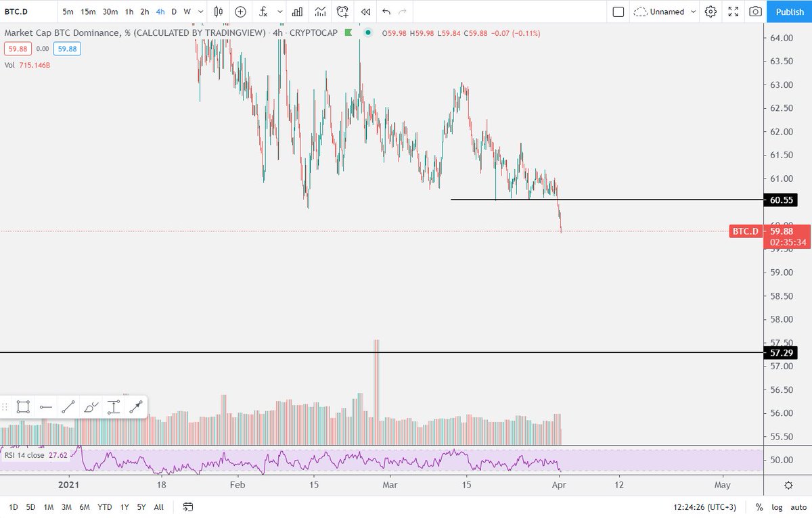The width and height of the screenshot is (812, 518).
Task: Click the Compare or Add Symbol plus icon
Action: [x=240, y=11]
